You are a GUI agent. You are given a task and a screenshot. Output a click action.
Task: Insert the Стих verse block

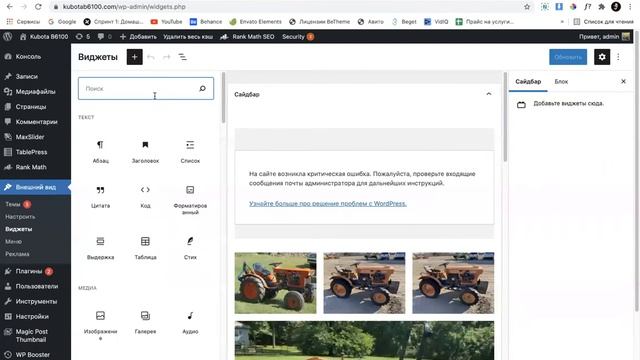click(x=190, y=248)
